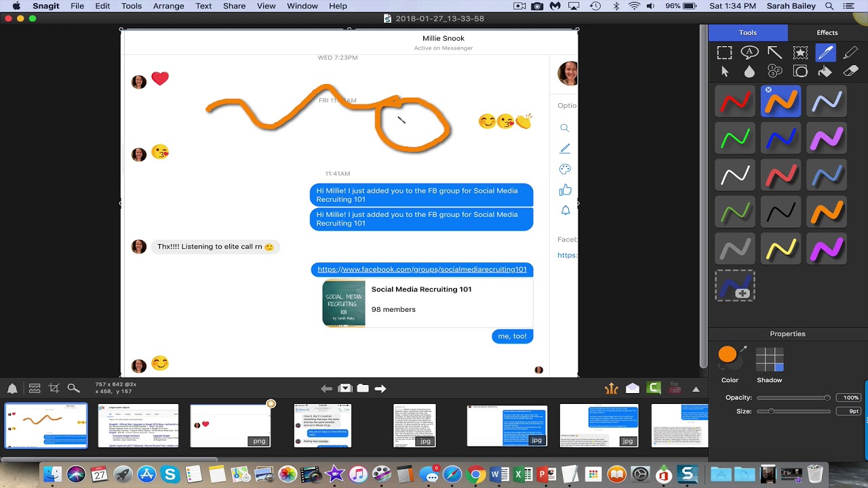Image resolution: width=868 pixels, height=488 pixels.
Task: Select the Fill paint bucket tool
Action: click(825, 71)
